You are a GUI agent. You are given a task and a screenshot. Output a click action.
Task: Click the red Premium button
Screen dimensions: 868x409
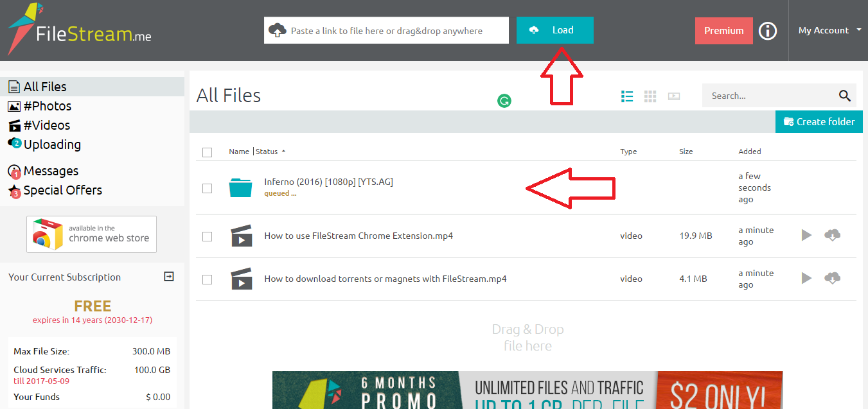click(724, 31)
